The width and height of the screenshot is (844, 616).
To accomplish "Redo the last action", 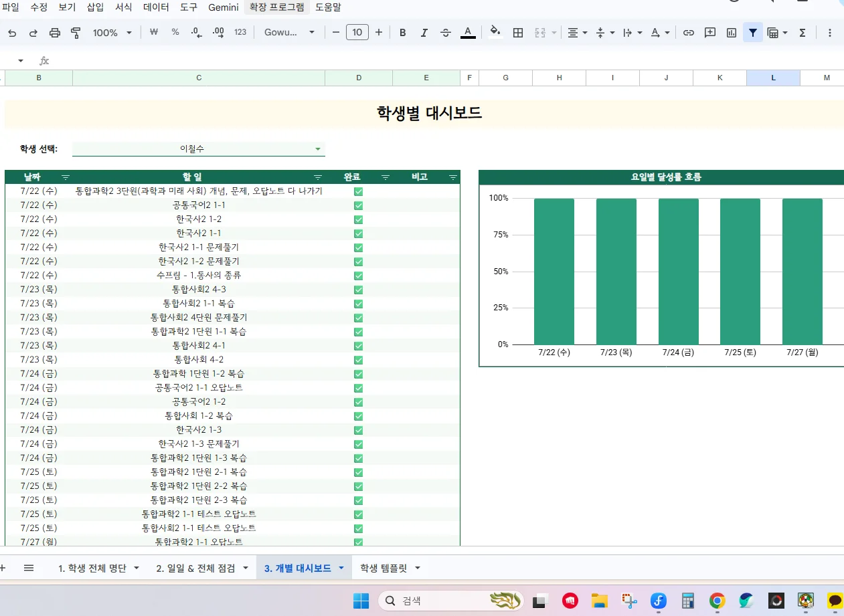I will pyautogui.click(x=33, y=32).
